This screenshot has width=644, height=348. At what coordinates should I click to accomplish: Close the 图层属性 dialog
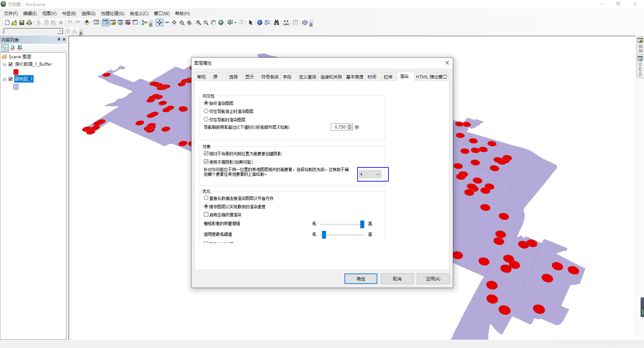pos(447,63)
